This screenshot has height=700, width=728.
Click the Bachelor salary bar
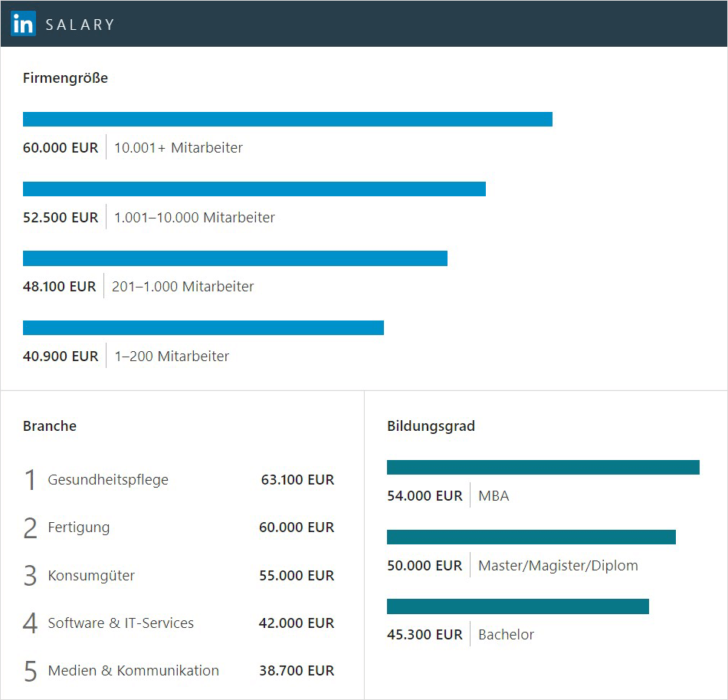(x=517, y=606)
